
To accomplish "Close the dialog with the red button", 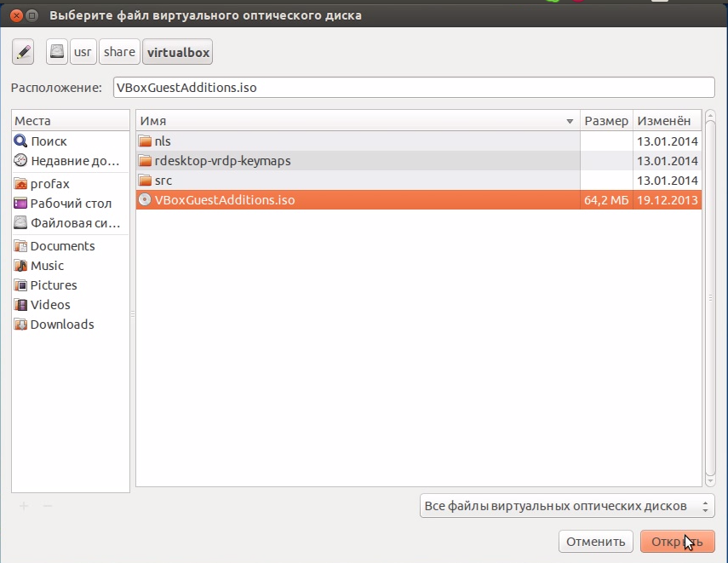I will click(x=16, y=16).
